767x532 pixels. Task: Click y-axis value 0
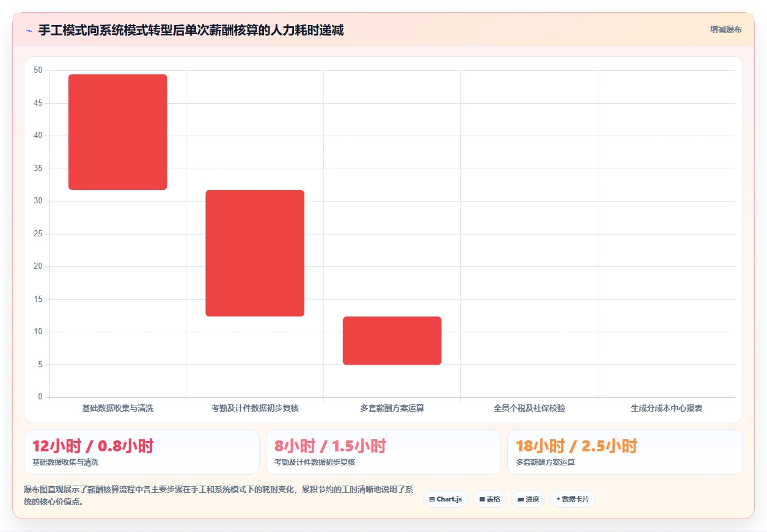click(40, 397)
